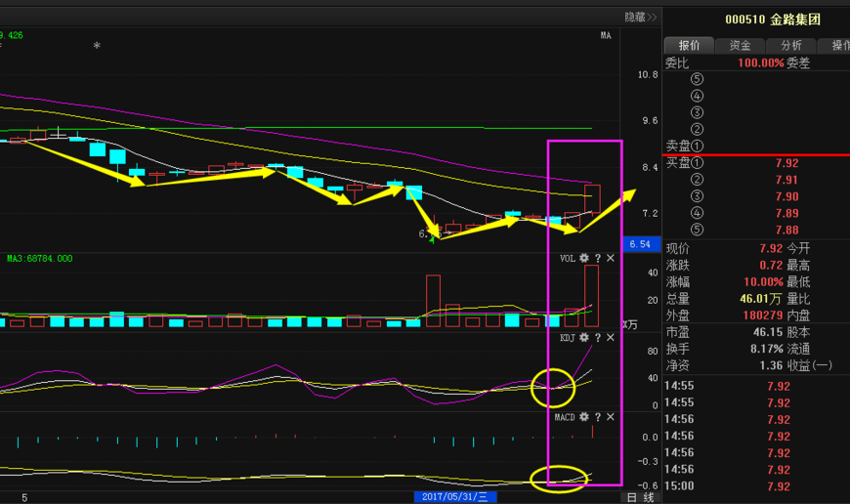Click 买盘 level 4 price 7.89
The height and width of the screenshot is (504, 850).
click(786, 214)
